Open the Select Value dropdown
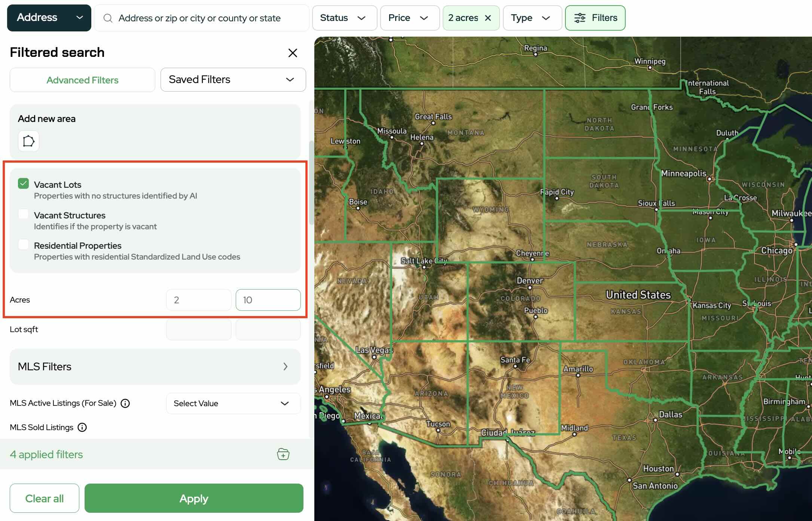 [x=233, y=403]
